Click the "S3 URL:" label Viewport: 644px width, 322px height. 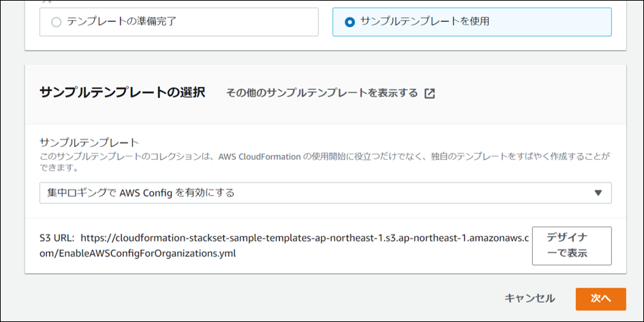[57, 238]
